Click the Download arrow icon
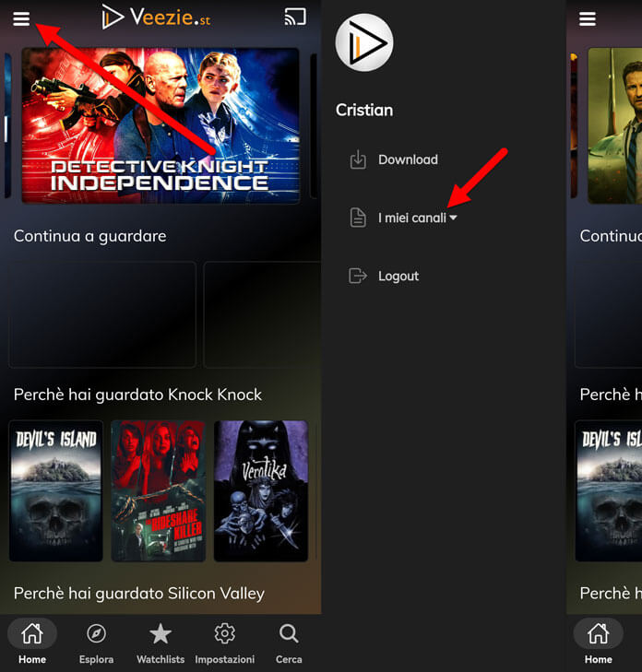The width and height of the screenshot is (642, 672). 358,160
